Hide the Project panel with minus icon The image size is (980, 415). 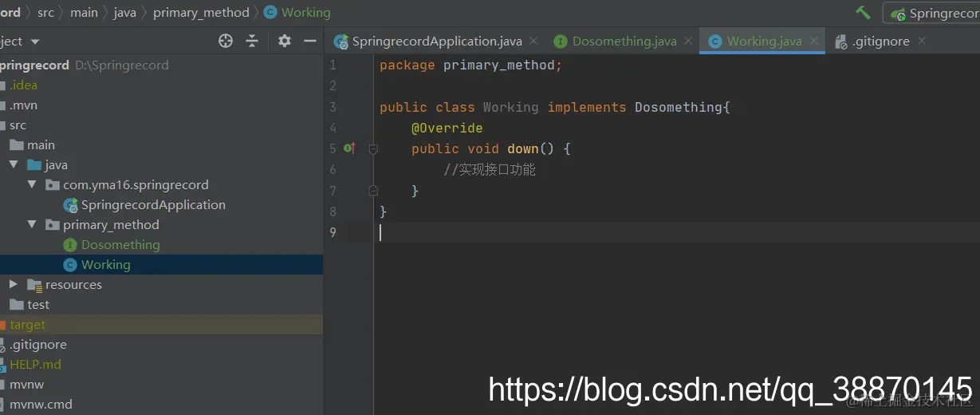pos(310,41)
